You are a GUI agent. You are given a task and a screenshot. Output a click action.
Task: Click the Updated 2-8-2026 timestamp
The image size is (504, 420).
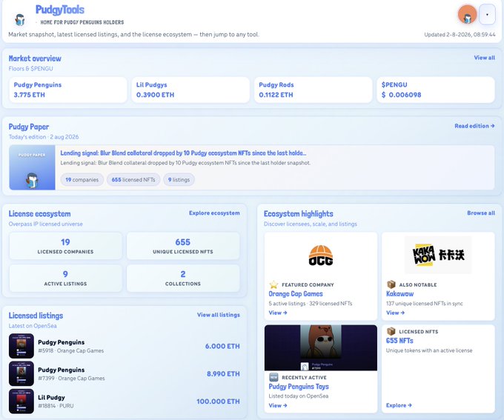[x=460, y=35]
